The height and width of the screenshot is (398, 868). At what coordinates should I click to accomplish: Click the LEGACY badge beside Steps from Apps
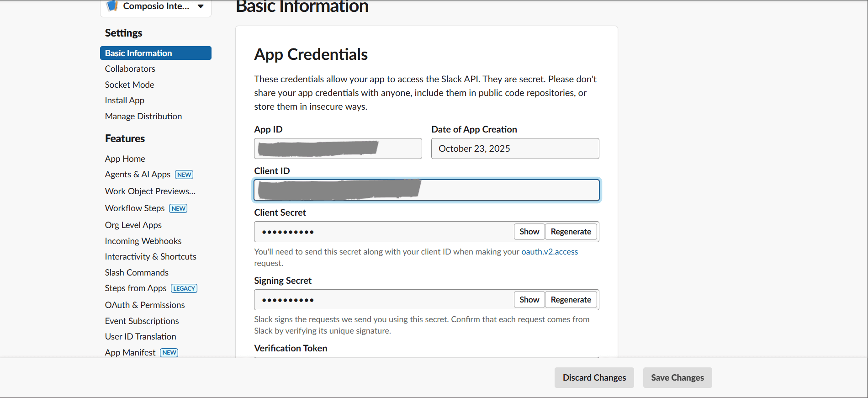tap(184, 288)
